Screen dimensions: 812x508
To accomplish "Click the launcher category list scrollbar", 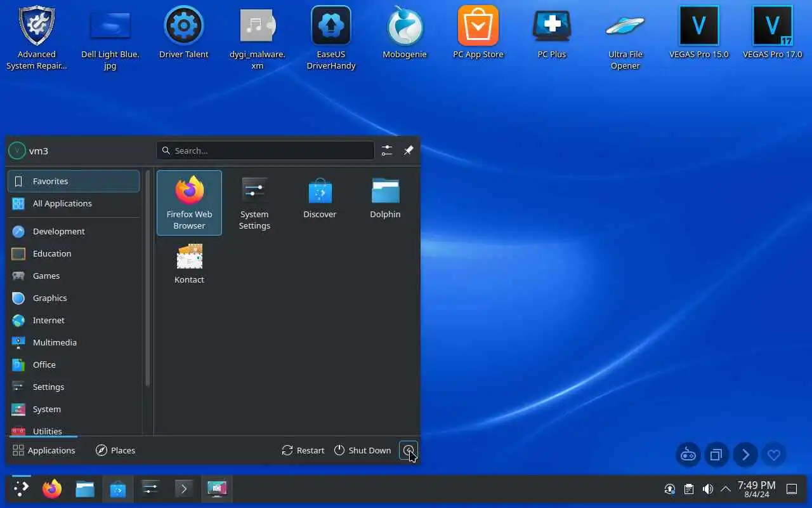I will 148,278.
